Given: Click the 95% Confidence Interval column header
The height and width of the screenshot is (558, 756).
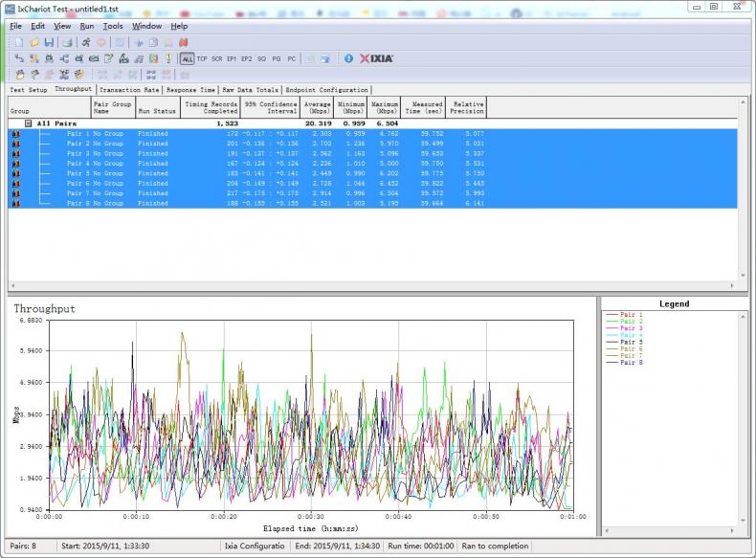Looking at the screenshot, I should [270, 107].
